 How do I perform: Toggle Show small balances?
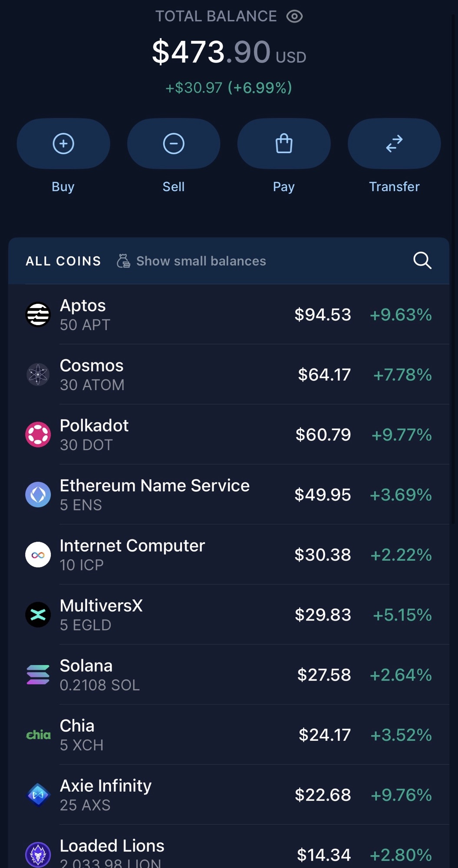coord(191,261)
